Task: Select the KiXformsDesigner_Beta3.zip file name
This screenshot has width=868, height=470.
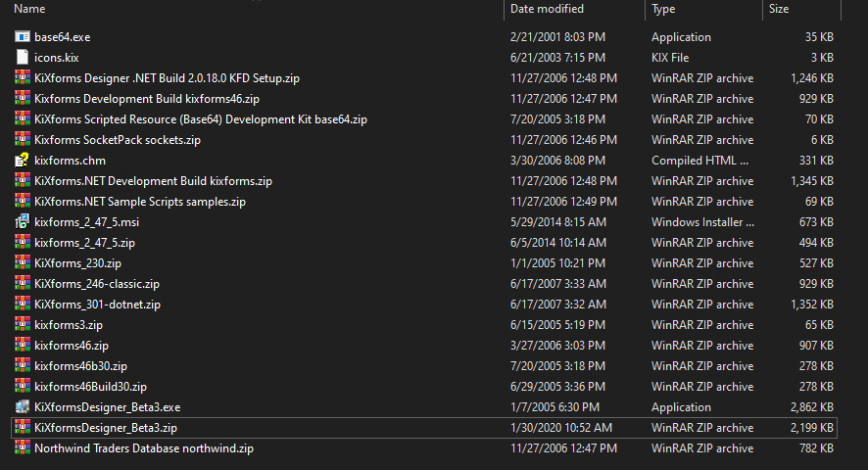Action: click(105, 428)
